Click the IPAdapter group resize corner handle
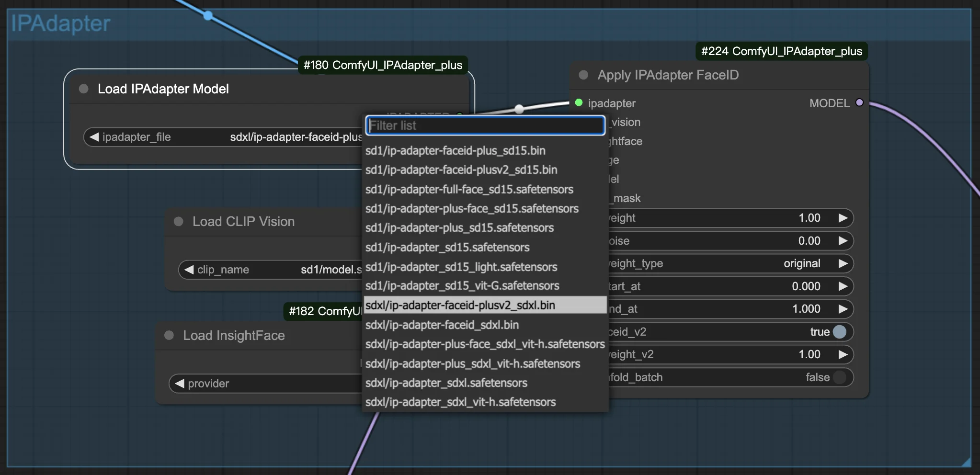The height and width of the screenshot is (475, 980). 966,462
